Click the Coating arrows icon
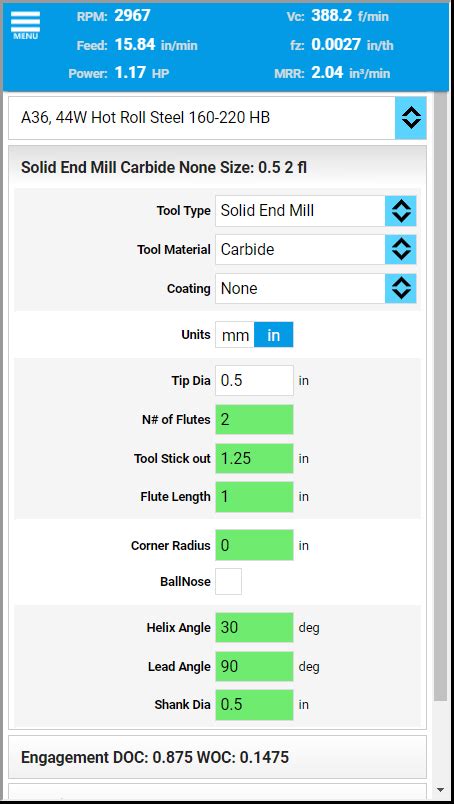This screenshot has width=454, height=804. pyautogui.click(x=401, y=289)
